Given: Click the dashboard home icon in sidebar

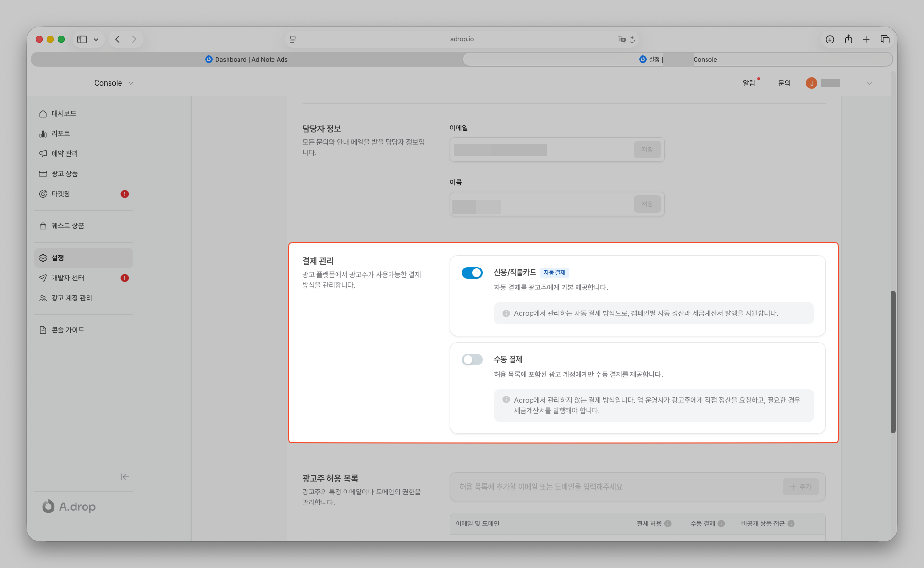Looking at the screenshot, I should tap(43, 114).
